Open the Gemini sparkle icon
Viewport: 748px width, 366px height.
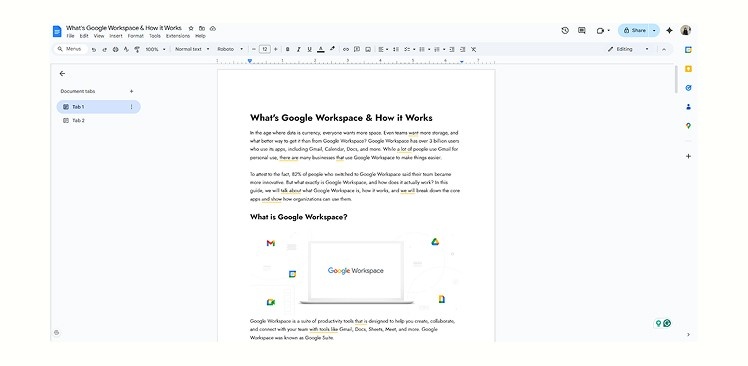point(669,31)
